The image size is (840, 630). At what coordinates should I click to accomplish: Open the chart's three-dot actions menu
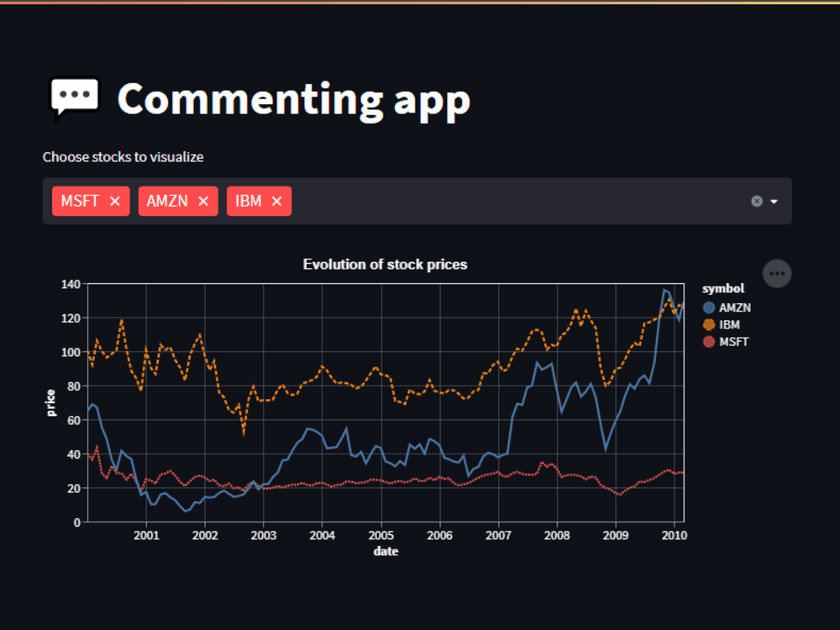[x=777, y=274]
